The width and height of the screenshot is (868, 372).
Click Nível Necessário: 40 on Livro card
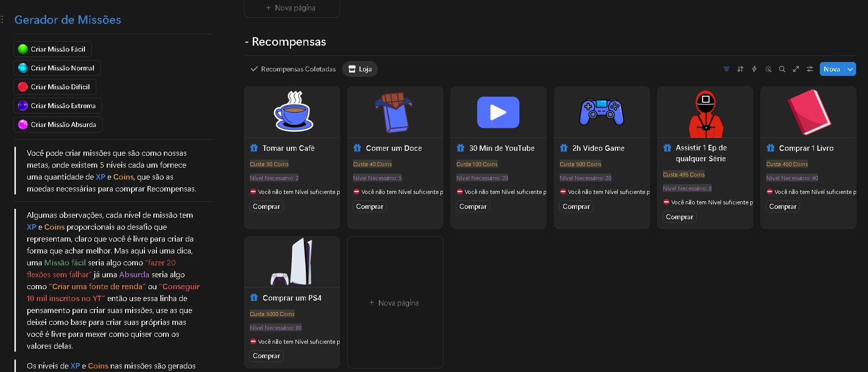(792, 178)
